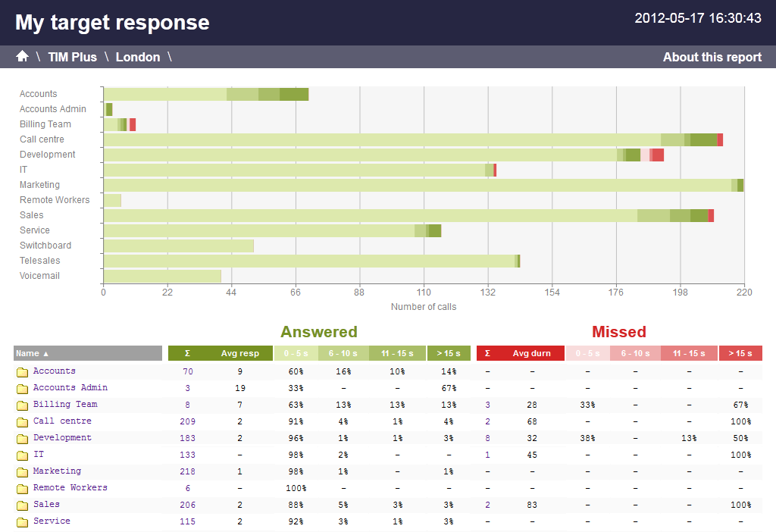Click the Marketing bar in the chart

click(x=417, y=185)
